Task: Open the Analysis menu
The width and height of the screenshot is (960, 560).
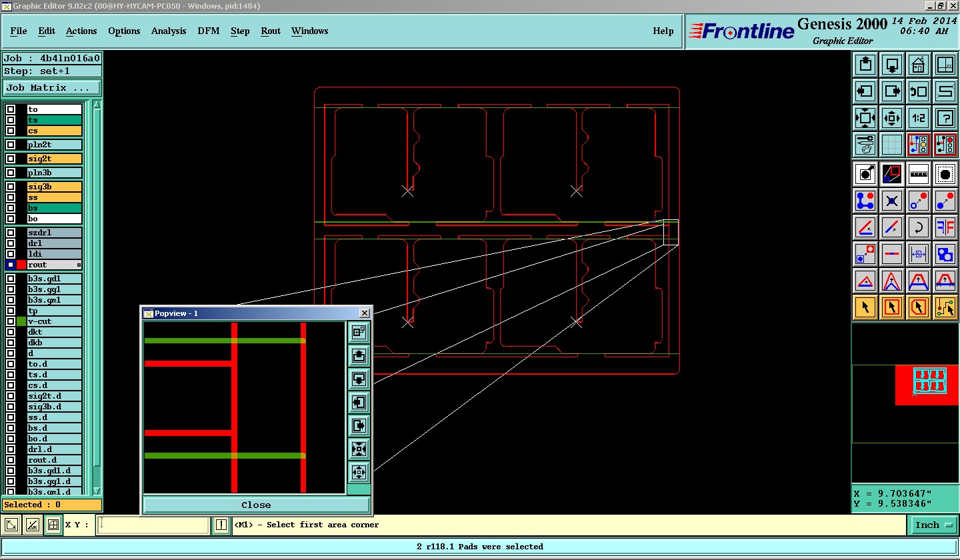Action: 169,31
